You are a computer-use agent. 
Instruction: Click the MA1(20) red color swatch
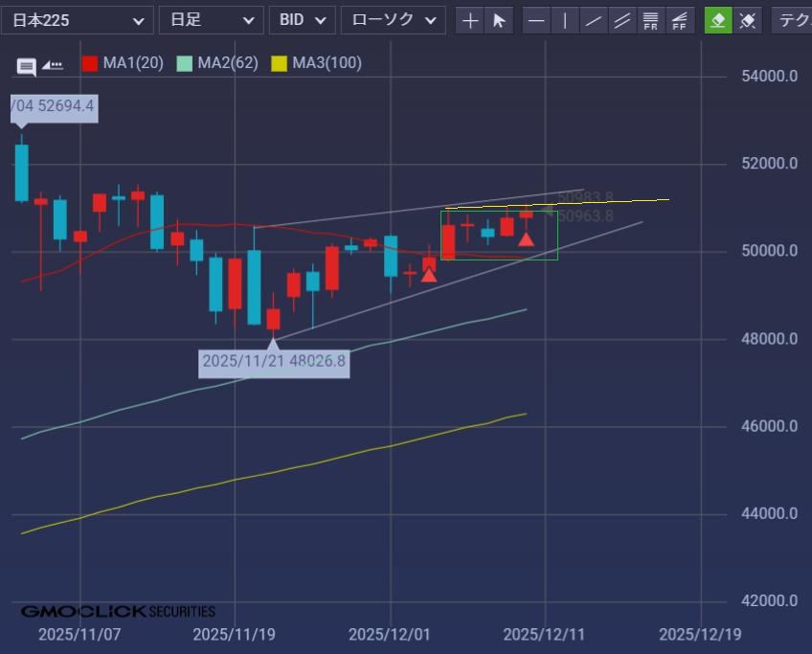(x=90, y=64)
